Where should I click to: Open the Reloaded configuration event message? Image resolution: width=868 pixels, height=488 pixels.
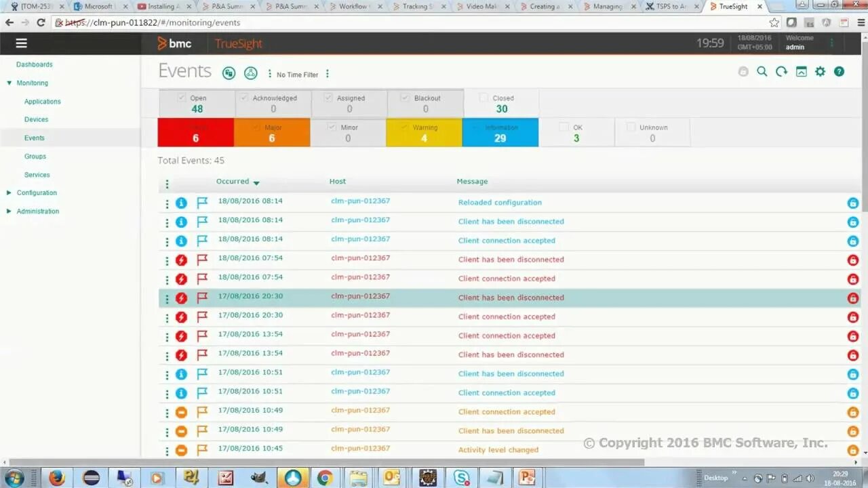click(500, 203)
